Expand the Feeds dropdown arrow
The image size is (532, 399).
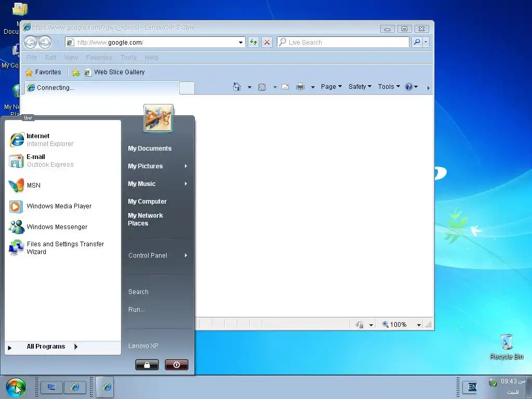click(x=275, y=87)
